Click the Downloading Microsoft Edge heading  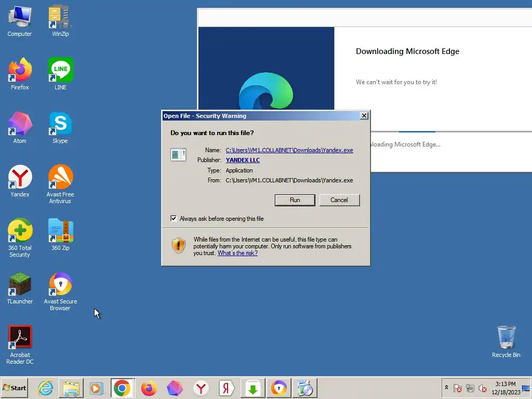[x=407, y=51]
